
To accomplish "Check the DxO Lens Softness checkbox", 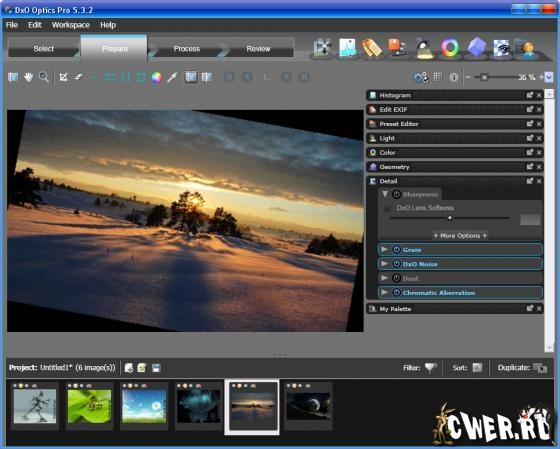I will [x=387, y=208].
